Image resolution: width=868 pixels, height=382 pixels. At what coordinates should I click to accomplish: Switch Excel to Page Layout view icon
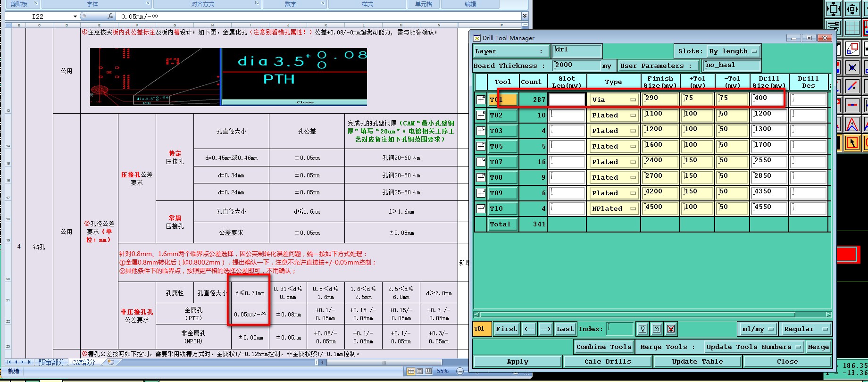point(419,371)
